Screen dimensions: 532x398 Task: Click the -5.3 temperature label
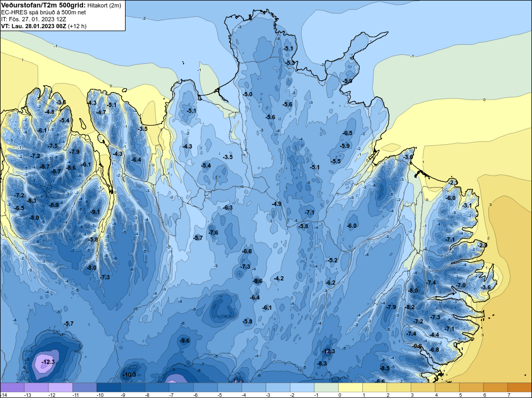290,63
